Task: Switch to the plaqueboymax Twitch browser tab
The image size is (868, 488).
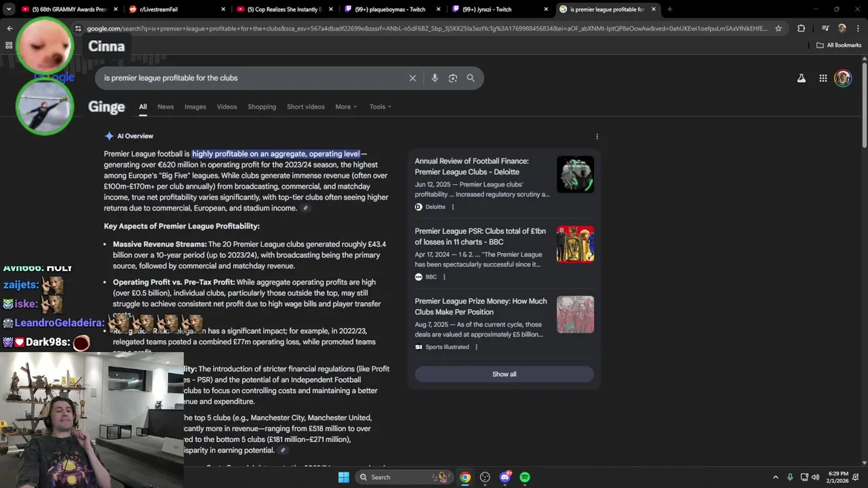Action: pyautogui.click(x=392, y=9)
